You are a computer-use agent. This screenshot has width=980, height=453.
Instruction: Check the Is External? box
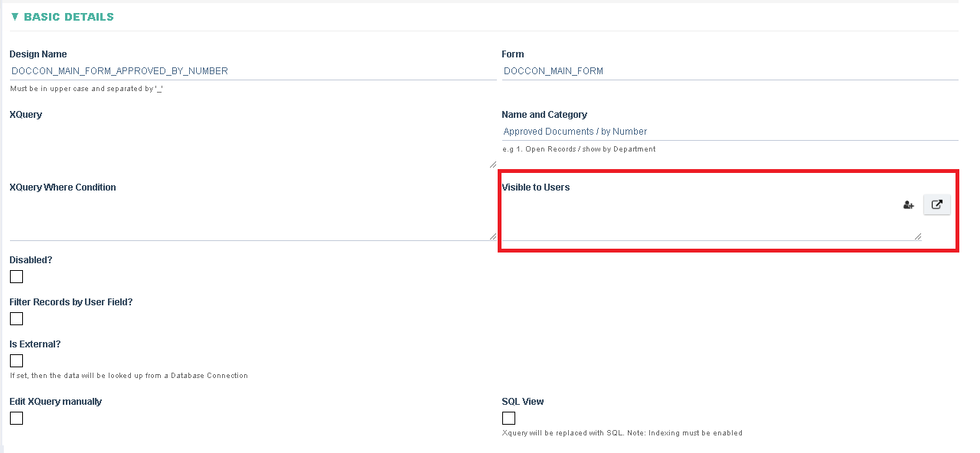pyautogui.click(x=16, y=360)
